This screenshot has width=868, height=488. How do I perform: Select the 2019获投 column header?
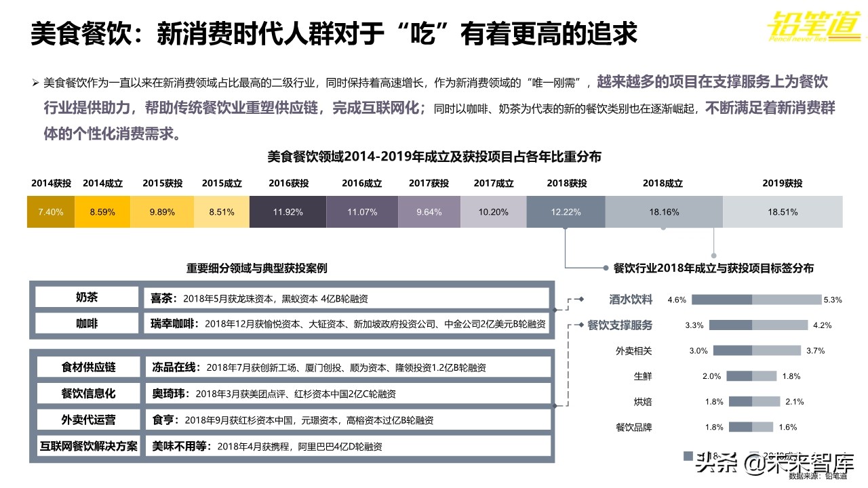coord(783,183)
